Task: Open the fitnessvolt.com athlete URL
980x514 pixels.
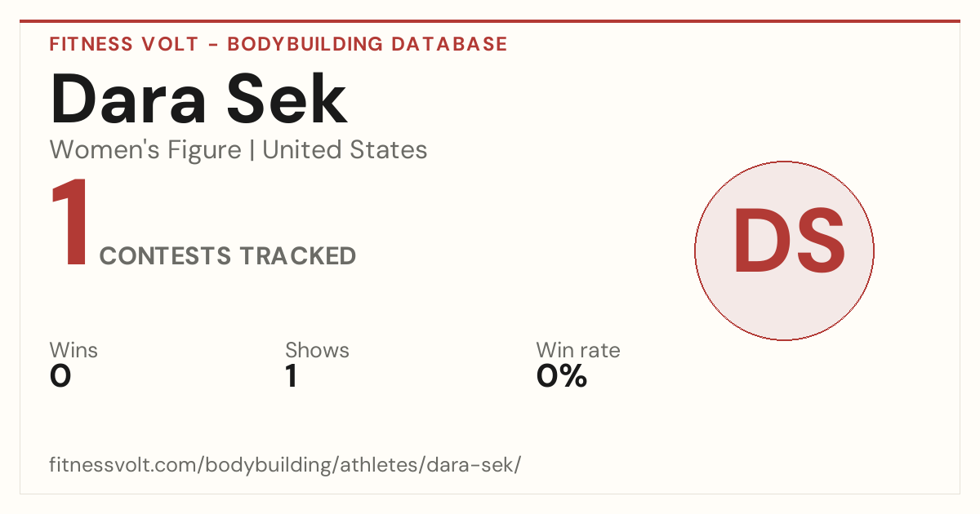Action: 285,465
